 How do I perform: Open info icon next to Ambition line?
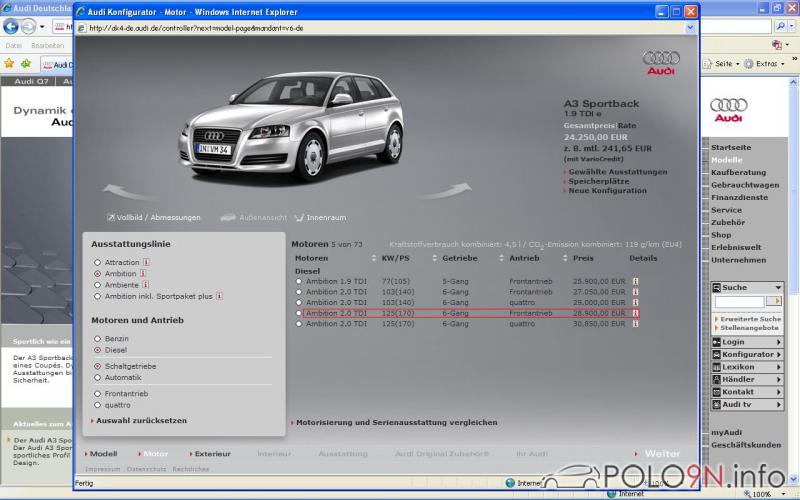[143, 273]
